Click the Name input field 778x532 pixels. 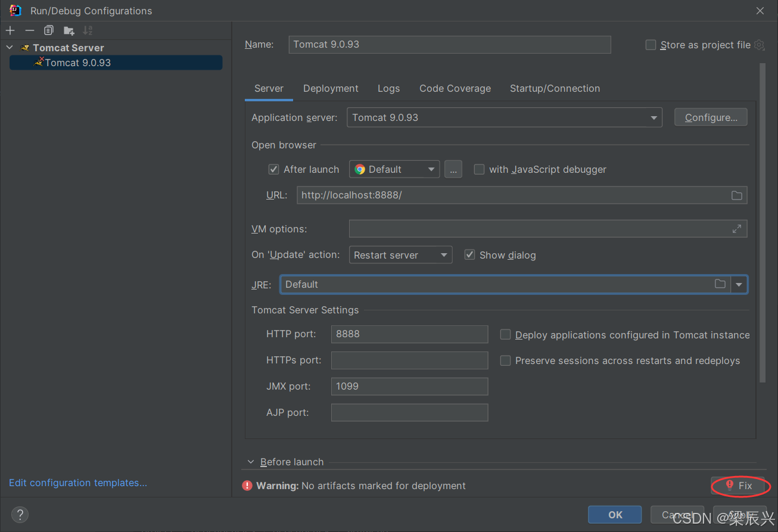pyautogui.click(x=450, y=45)
